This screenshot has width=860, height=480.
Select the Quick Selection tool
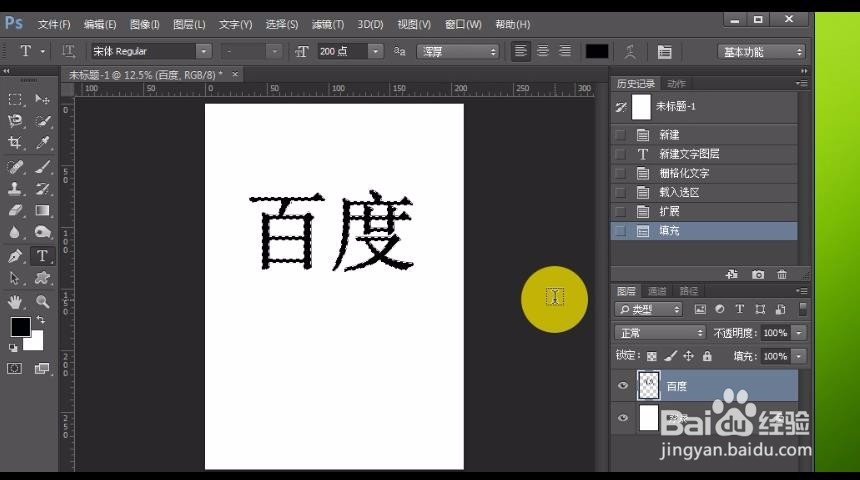(x=42, y=121)
